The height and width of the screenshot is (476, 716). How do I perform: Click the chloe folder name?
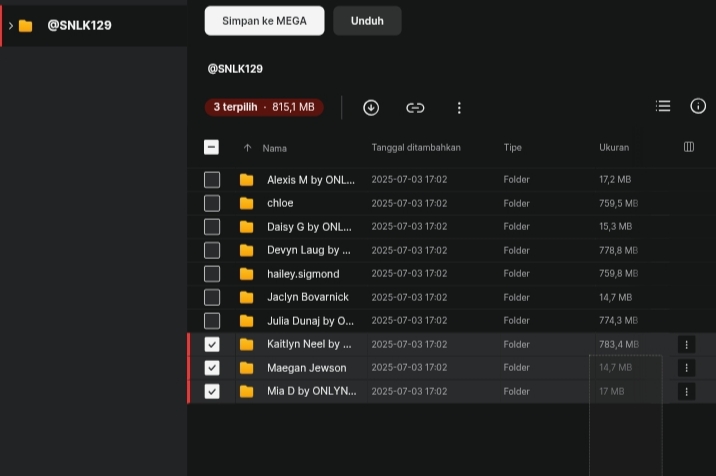point(280,203)
